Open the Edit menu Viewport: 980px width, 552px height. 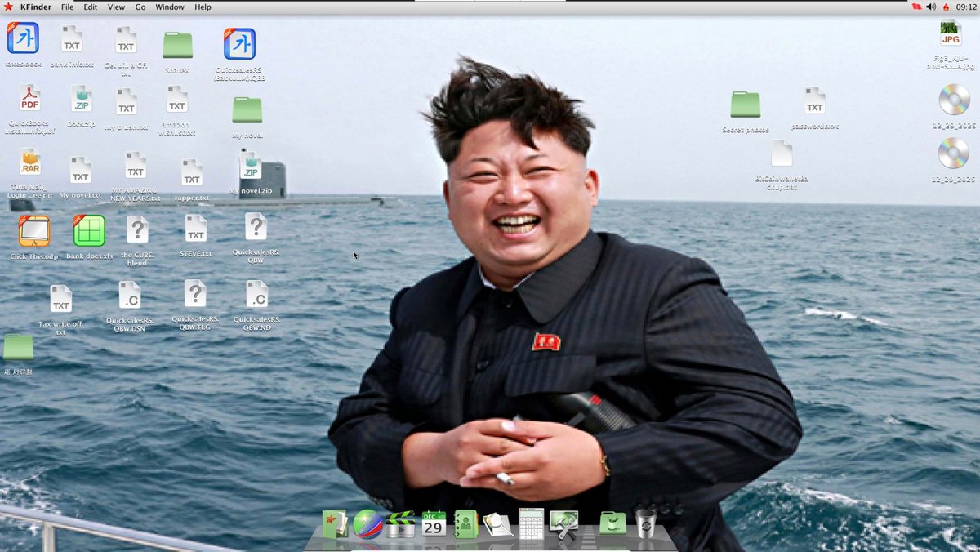pos(90,7)
